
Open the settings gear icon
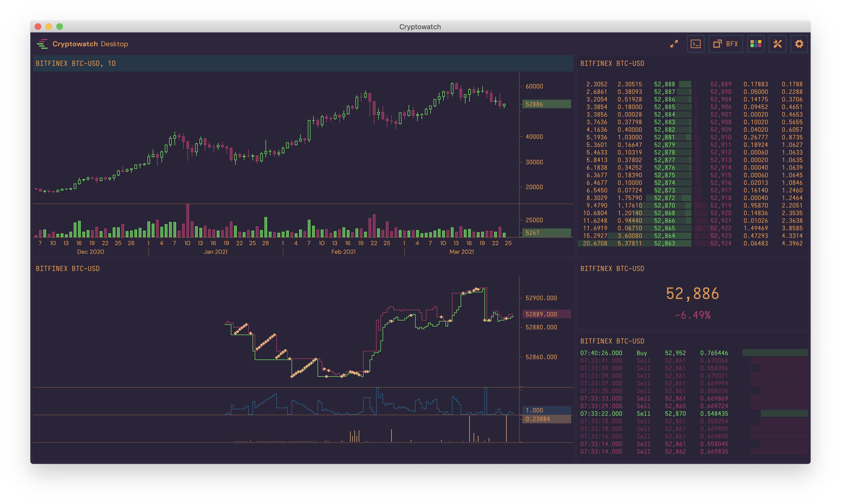click(x=799, y=44)
